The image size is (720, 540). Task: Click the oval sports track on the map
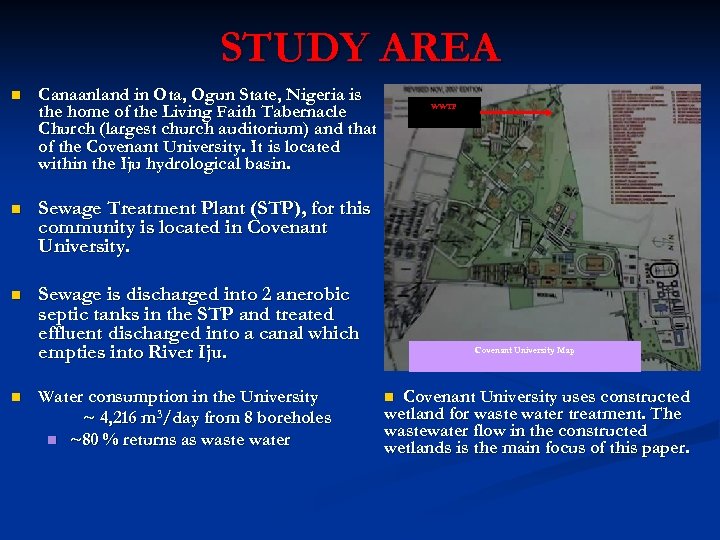pyautogui.click(x=595, y=264)
